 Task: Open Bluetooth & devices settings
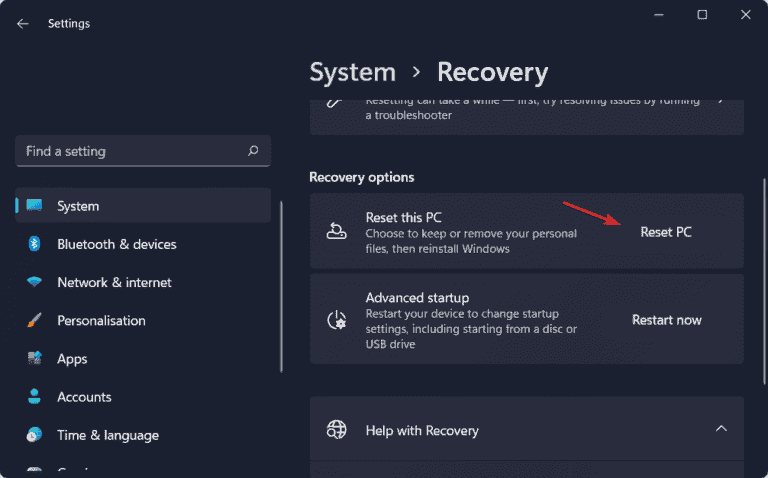coord(116,244)
